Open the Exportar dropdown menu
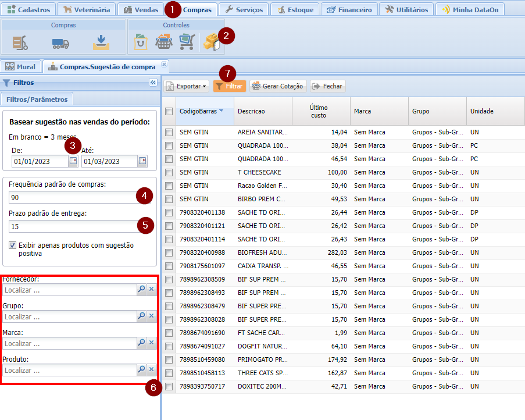This screenshot has height=420, width=525. 187,86
